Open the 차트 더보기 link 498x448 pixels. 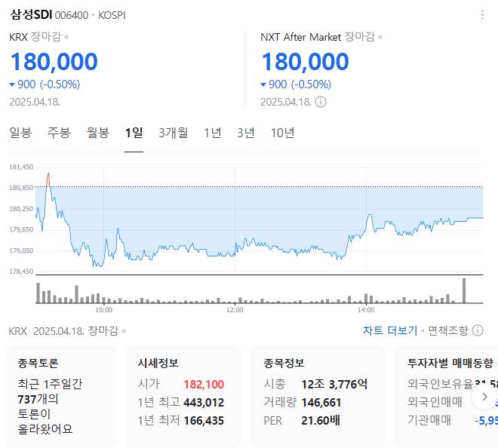point(390,330)
